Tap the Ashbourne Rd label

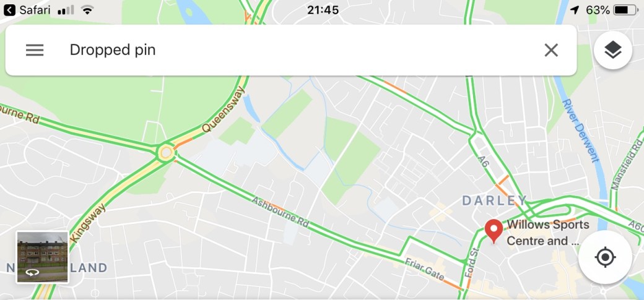point(280,212)
